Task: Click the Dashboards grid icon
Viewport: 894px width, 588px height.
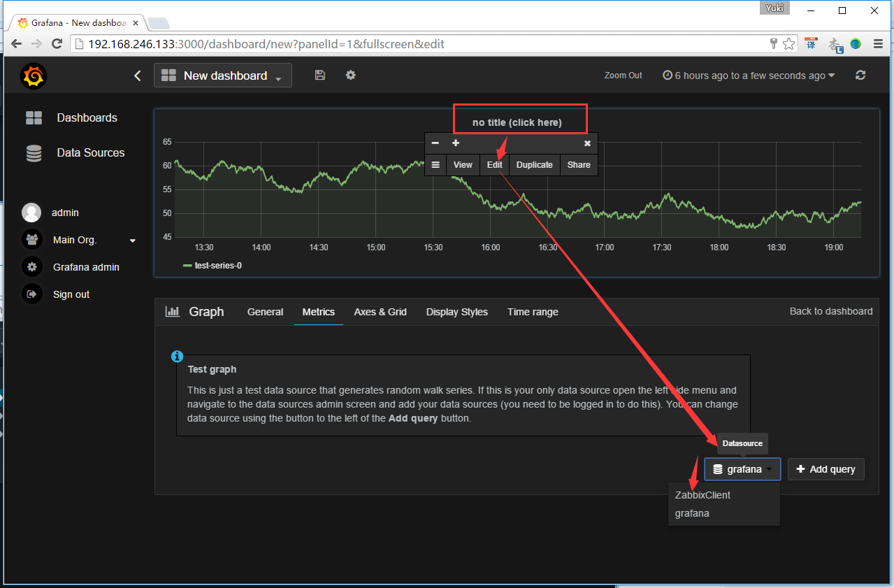Action: 34,117
